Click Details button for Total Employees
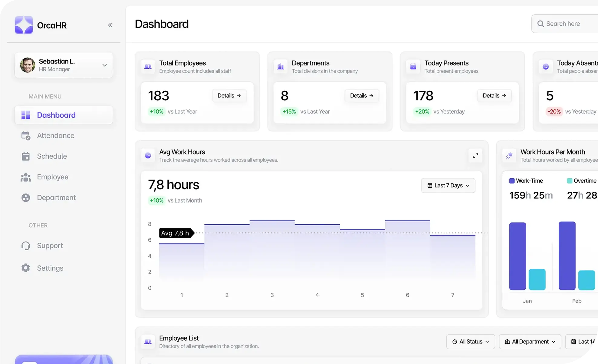The image size is (598, 364). (229, 96)
